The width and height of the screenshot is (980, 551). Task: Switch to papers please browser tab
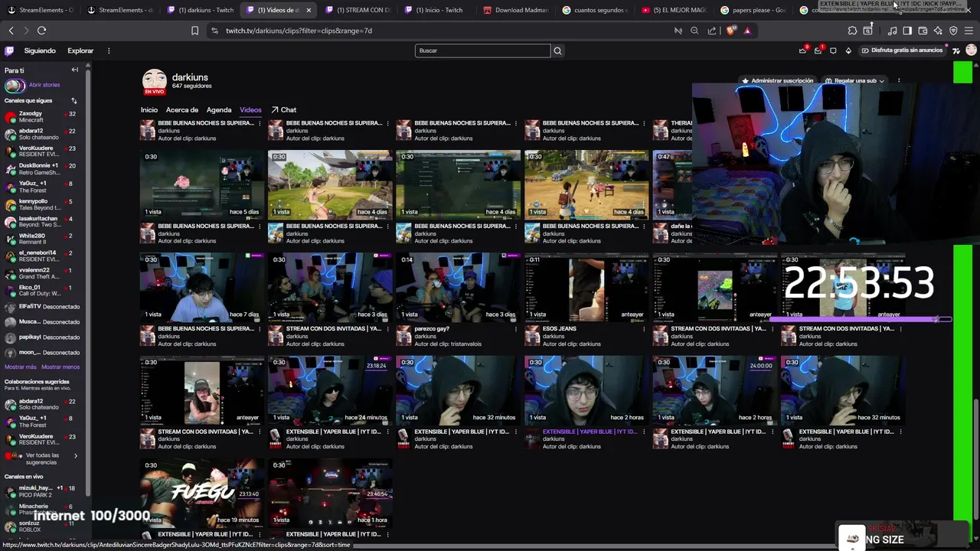pyautogui.click(x=753, y=10)
